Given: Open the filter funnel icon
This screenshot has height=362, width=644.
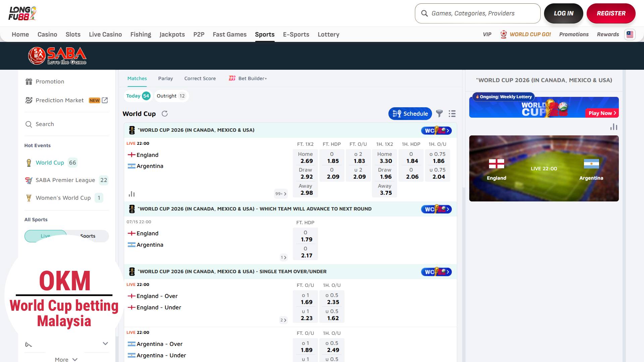Looking at the screenshot, I should coord(439,114).
